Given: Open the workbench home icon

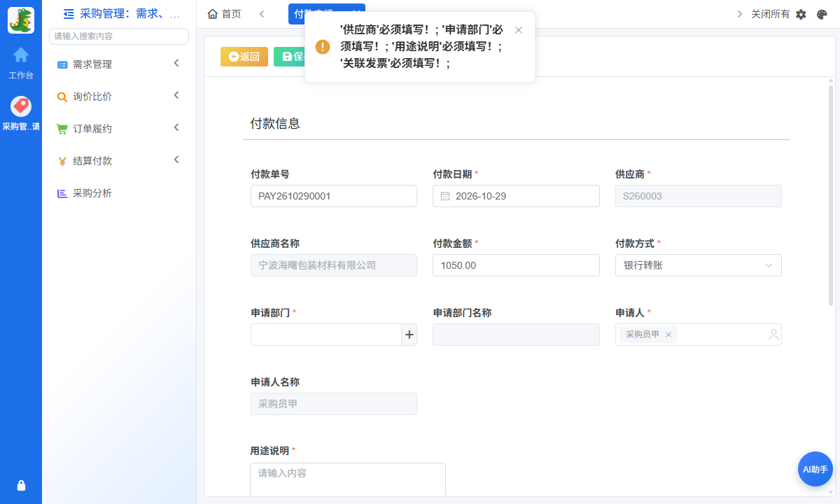Looking at the screenshot, I should [21, 55].
